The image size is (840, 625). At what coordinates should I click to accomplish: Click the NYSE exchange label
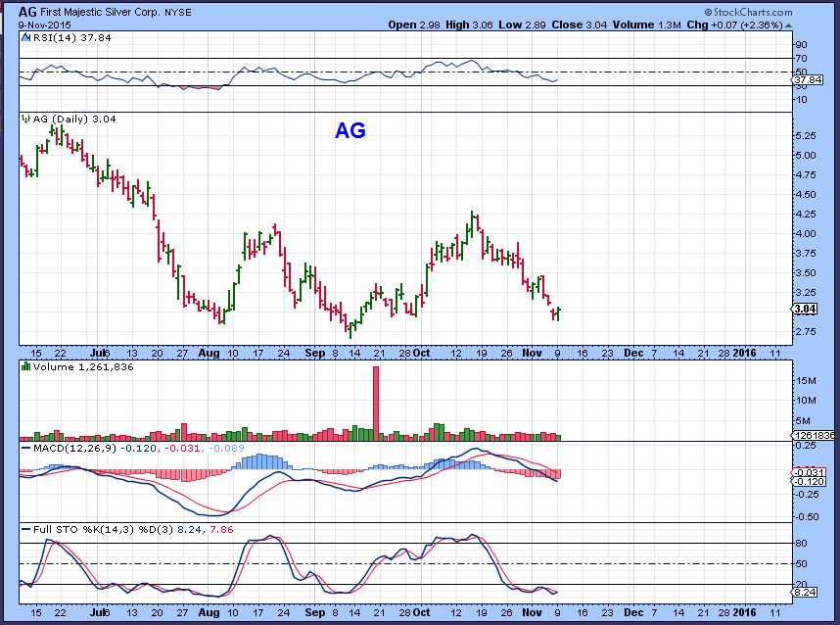(x=178, y=13)
